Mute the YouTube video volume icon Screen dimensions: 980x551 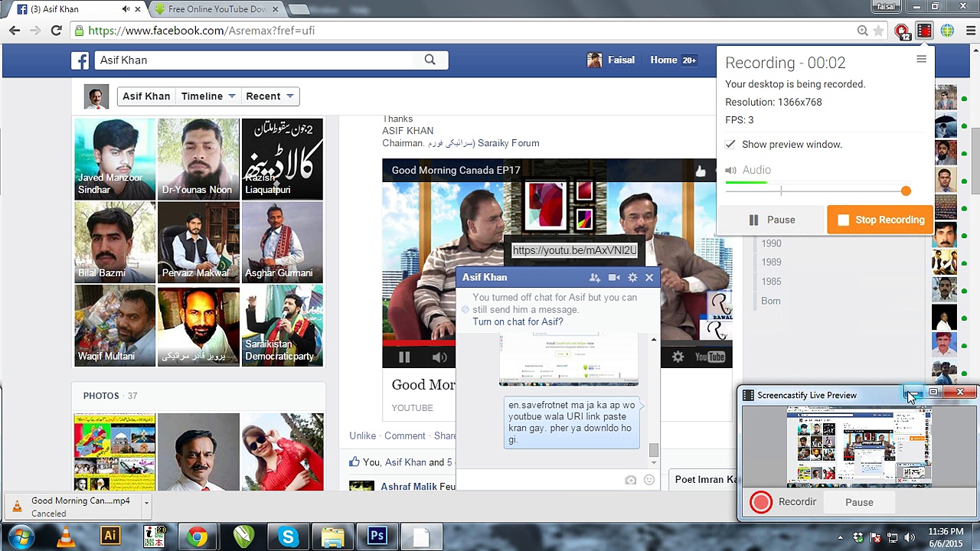[x=439, y=357]
